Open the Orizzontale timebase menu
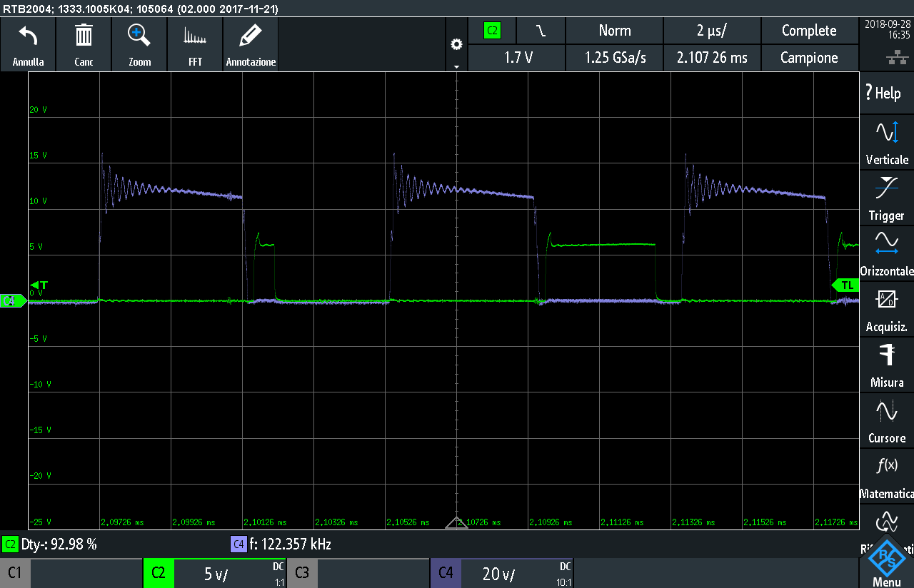 [x=887, y=254]
